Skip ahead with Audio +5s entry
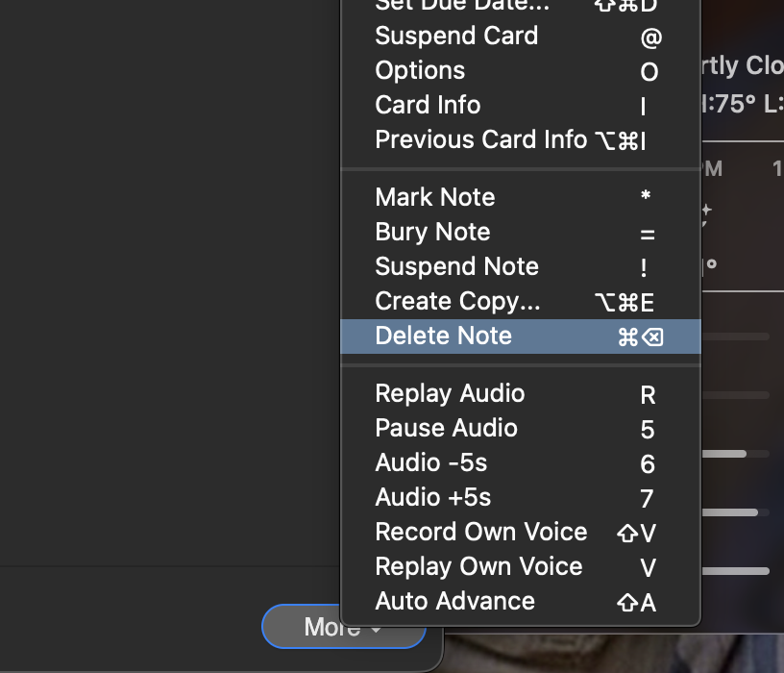 click(x=521, y=497)
